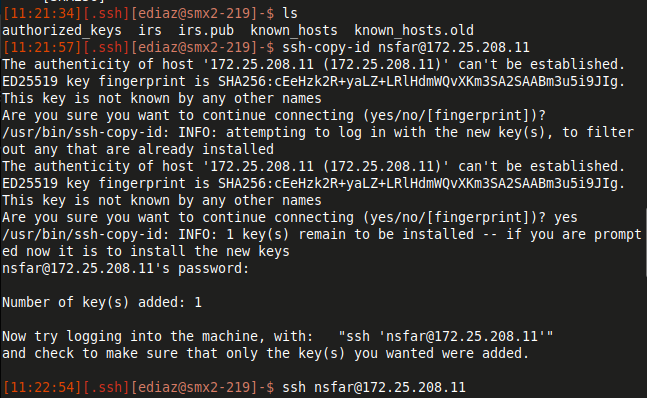Viewport: 647px width, 398px height.
Task: Select the authorized_keys file name
Action: (x=62, y=30)
